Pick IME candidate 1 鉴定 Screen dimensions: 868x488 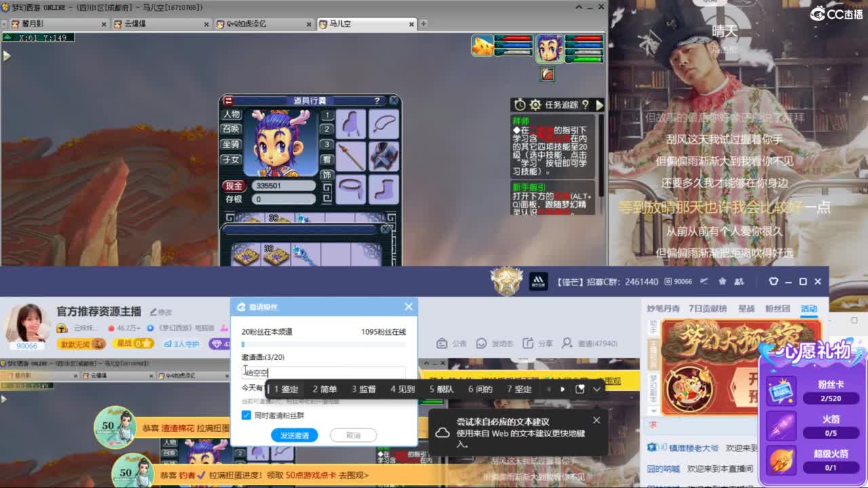[286, 389]
